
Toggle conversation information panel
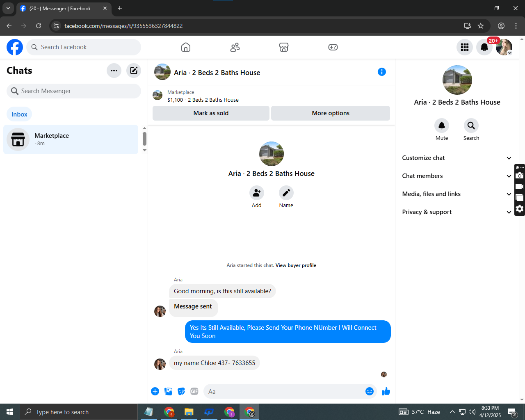(x=382, y=72)
